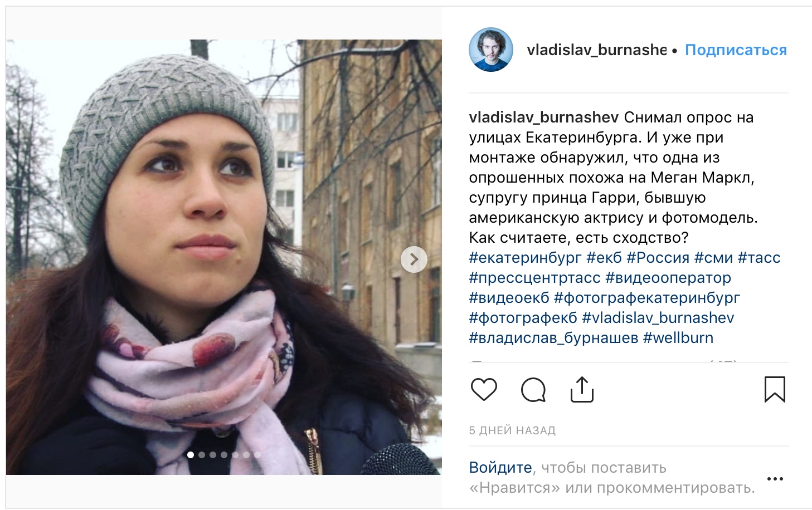Like the post with the heart icon
This screenshot has height=510, width=812.
pos(484,389)
